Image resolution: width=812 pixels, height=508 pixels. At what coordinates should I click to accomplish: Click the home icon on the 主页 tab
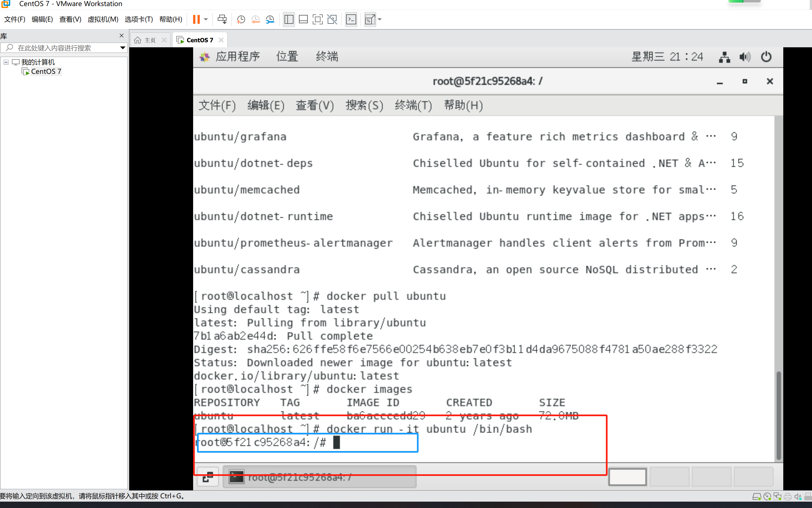click(137, 40)
